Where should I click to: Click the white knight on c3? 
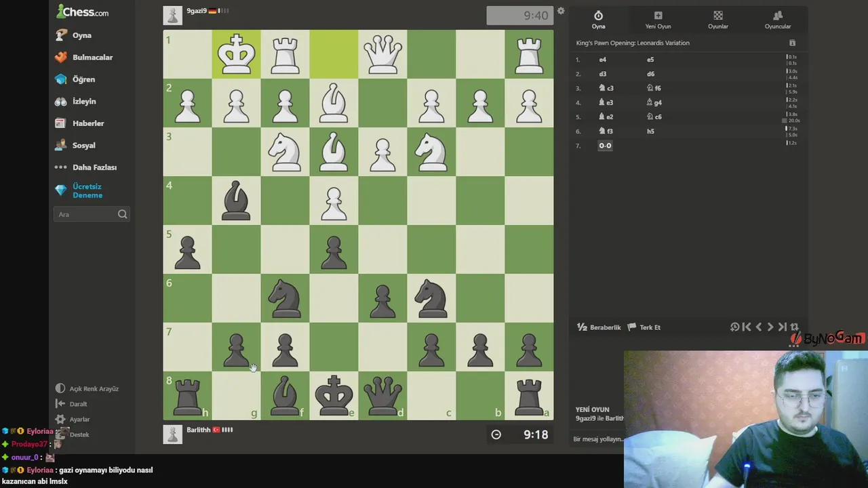[431, 152]
